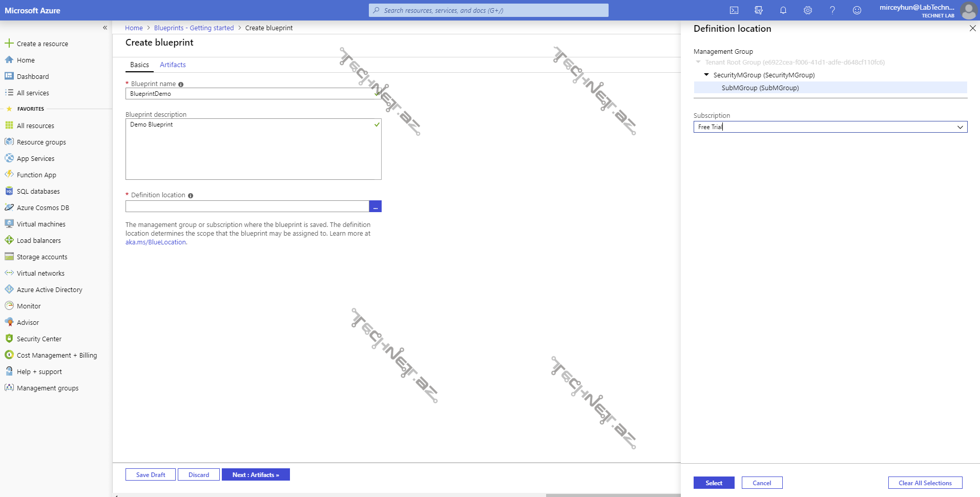Collapse the SecurityMGroup tree node
This screenshot has height=497, width=980.
pos(706,75)
